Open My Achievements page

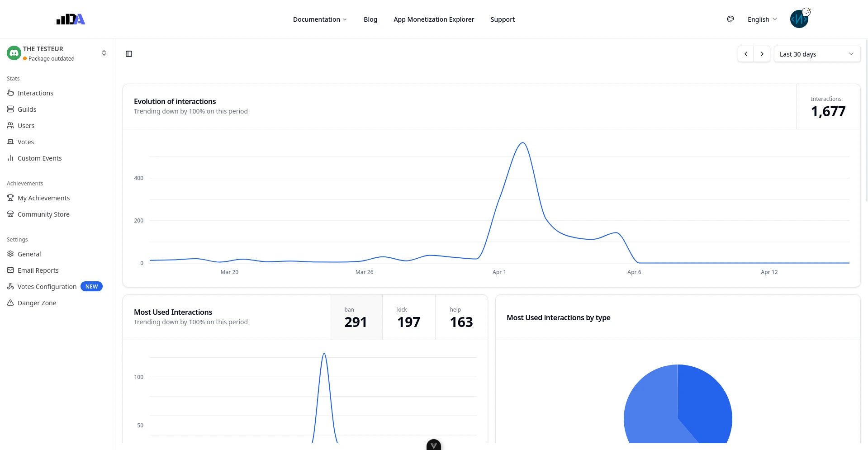pos(43,198)
